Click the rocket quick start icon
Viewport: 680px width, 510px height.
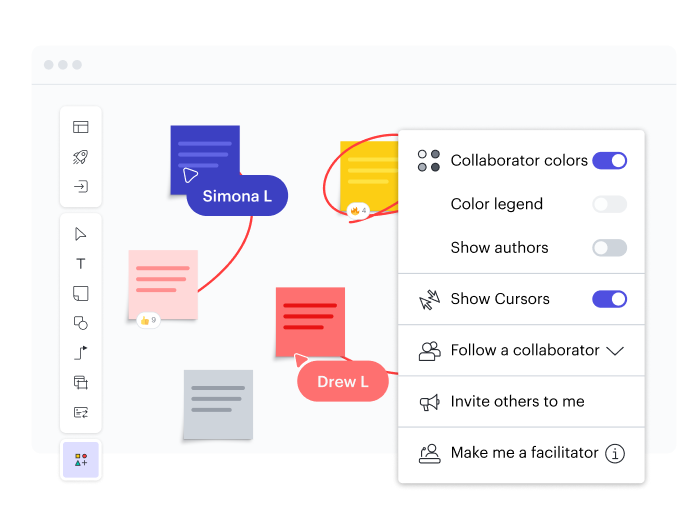(x=81, y=157)
